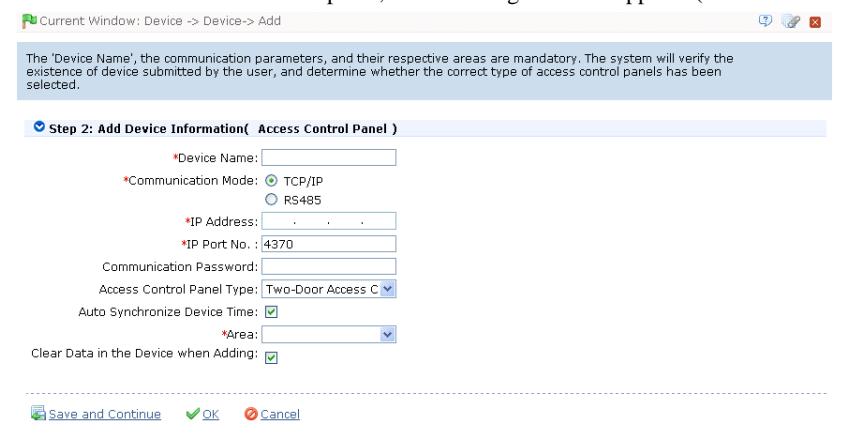Click the red Cancel icon

(250, 414)
